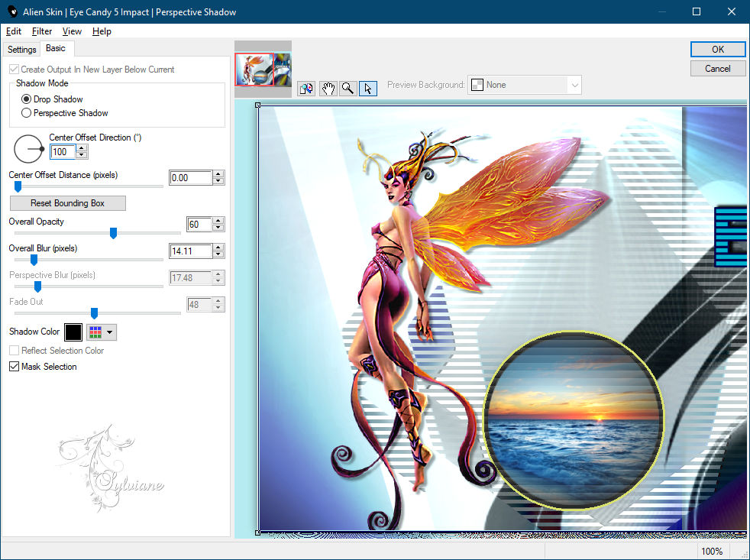
Task: Increase Overall Blur stepper value
Action: [x=218, y=248]
